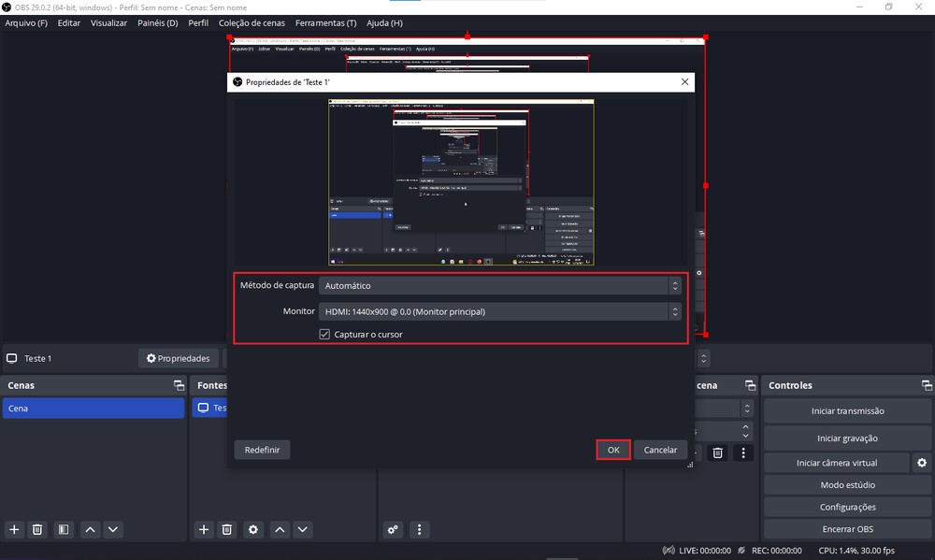This screenshot has width=935, height=560.
Task: Open the transition properties three-dots menu
Action: coord(743,452)
